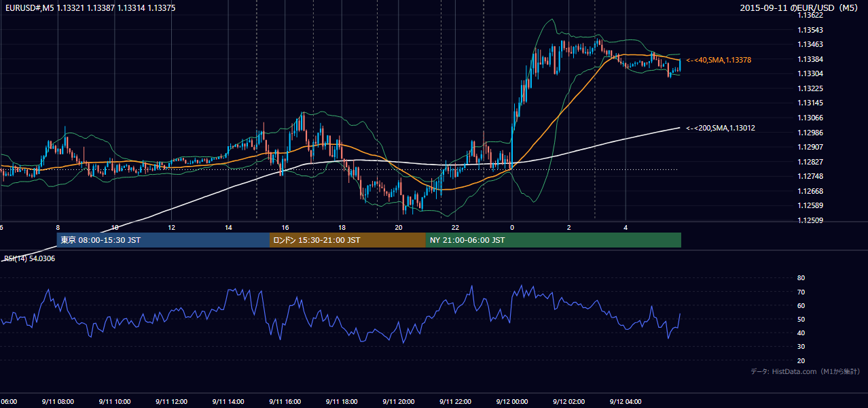Click the 2015-09-11 EUR/USD (M5) header
868x408 pixels.
pyautogui.click(x=799, y=7)
